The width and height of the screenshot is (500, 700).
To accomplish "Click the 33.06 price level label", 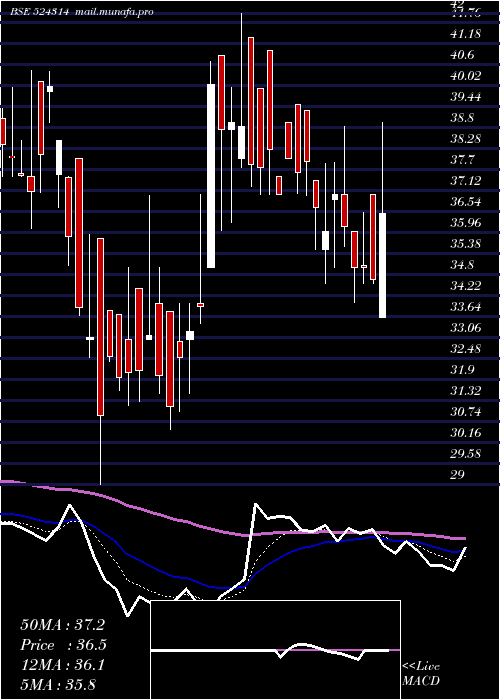I will point(466,327).
